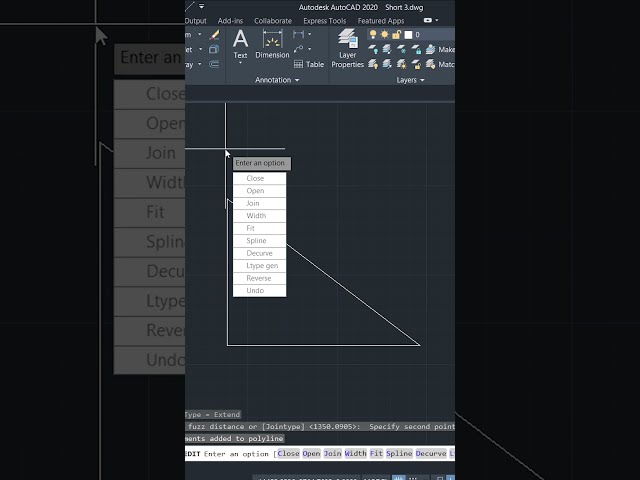The height and width of the screenshot is (480, 640).
Task: Expand the Linear dimension dropdown arrow
Action: [x=309, y=34]
